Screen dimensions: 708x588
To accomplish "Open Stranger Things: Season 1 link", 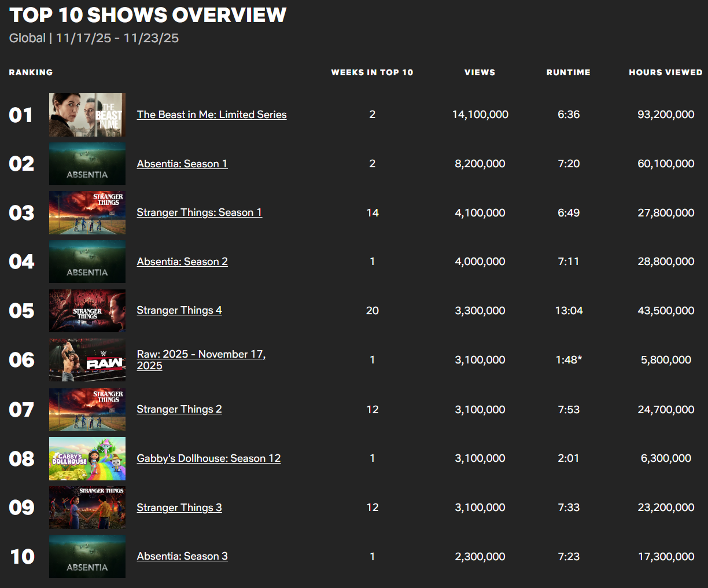I will click(x=200, y=212).
